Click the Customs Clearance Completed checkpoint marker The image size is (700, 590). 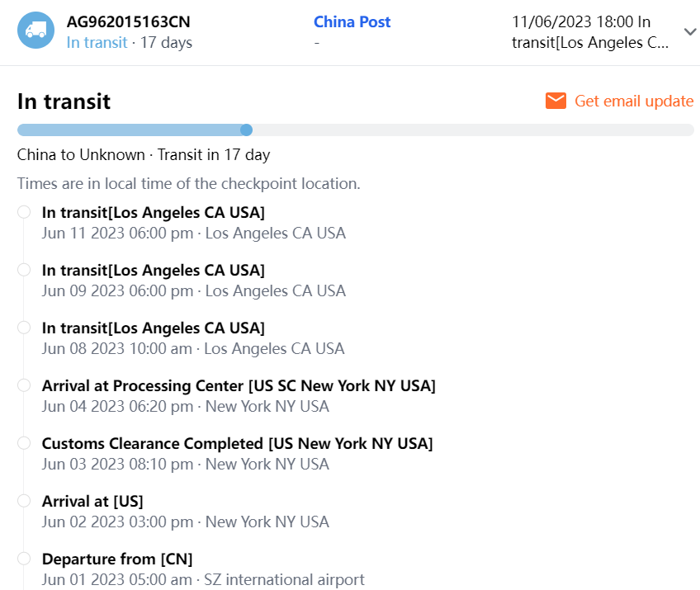(24, 443)
